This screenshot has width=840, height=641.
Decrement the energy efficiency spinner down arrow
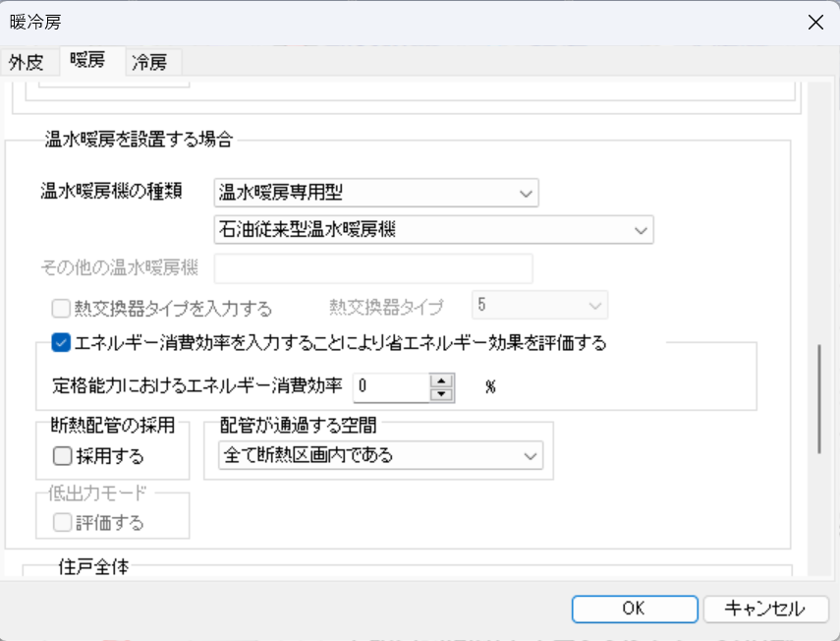tap(441, 394)
